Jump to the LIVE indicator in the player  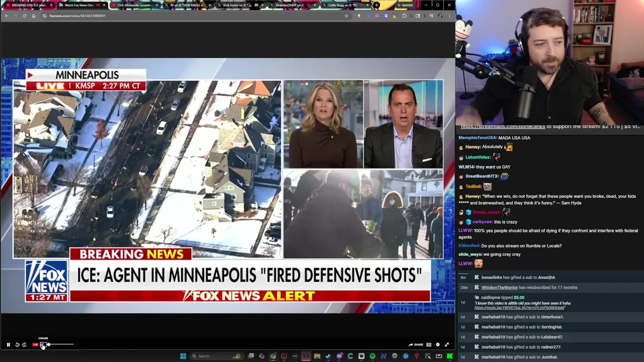35,344
